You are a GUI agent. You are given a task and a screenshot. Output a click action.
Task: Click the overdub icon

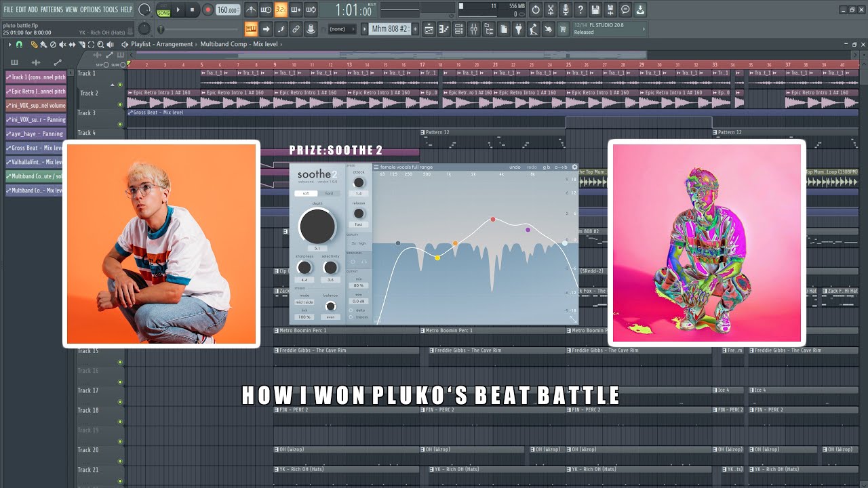click(x=296, y=10)
